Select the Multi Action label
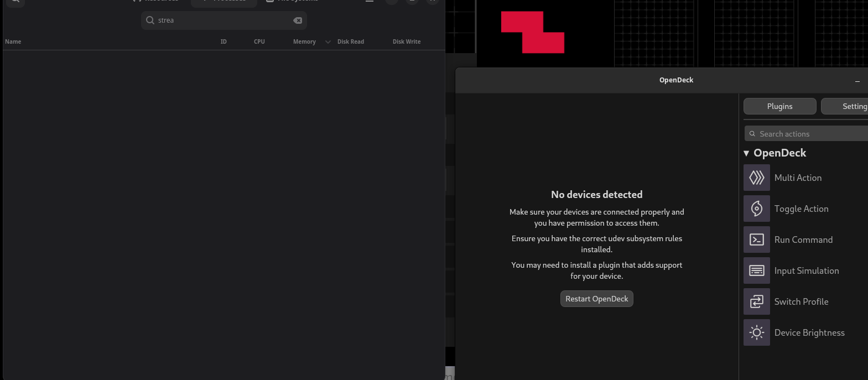The height and width of the screenshot is (380, 868). 798,178
